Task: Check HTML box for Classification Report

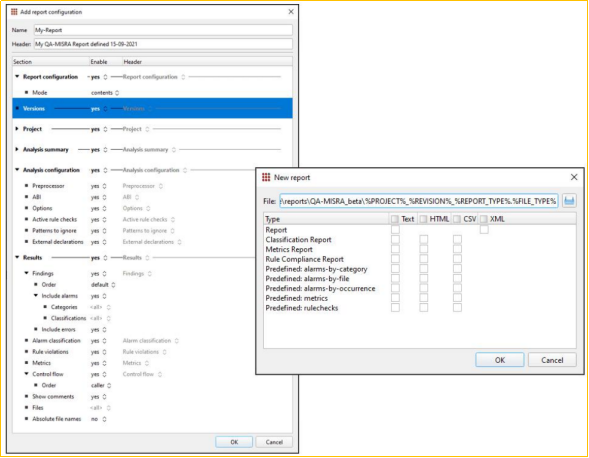Action: pos(424,239)
